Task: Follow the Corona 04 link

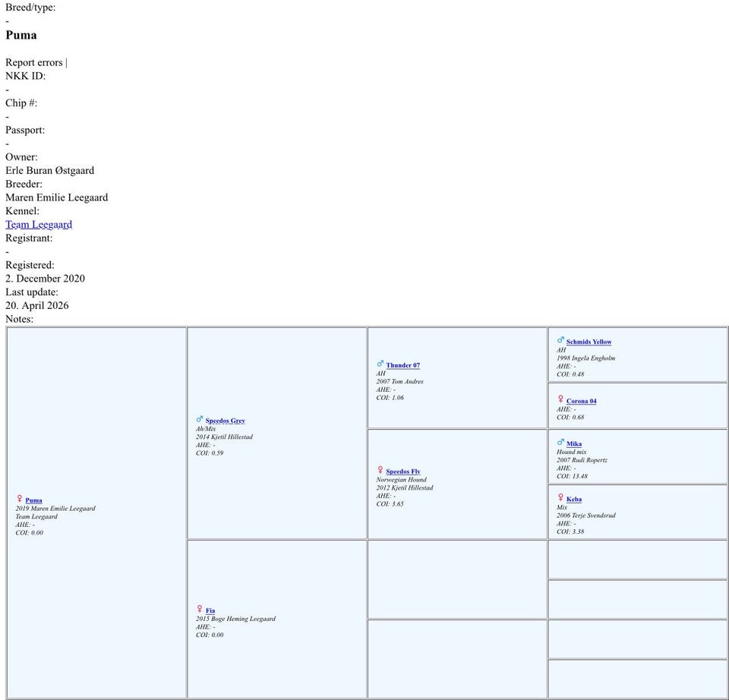Action: tap(581, 401)
